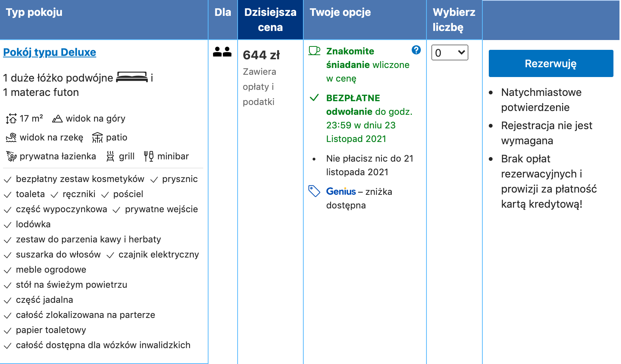Click the mountain view icon

click(x=57, y=119)
